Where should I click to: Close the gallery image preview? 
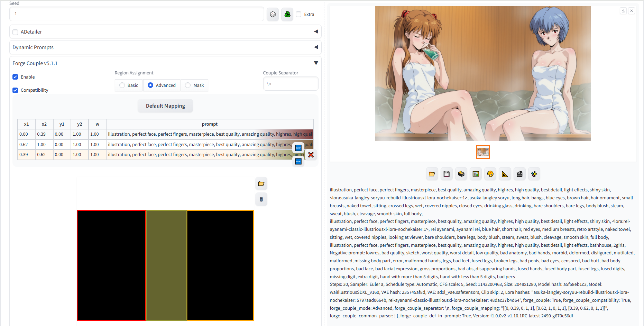pos(632,11)
